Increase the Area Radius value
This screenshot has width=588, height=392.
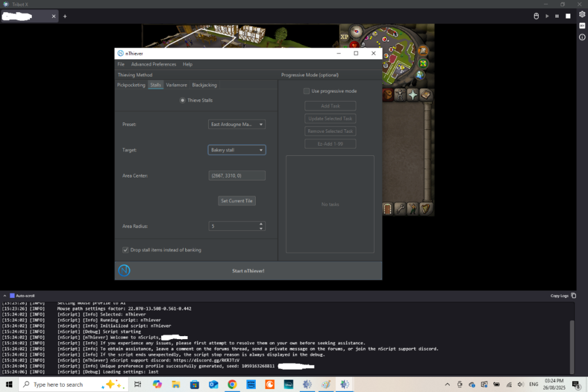pos(261,223)
